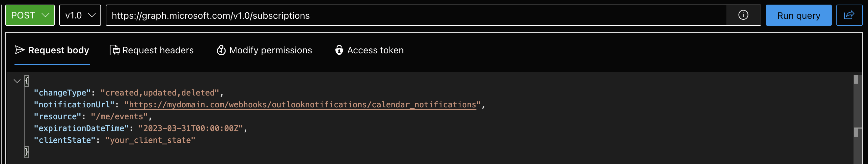Click the share query icon button
This screenshot has width=868, height=164.
[x=849, y=15]
